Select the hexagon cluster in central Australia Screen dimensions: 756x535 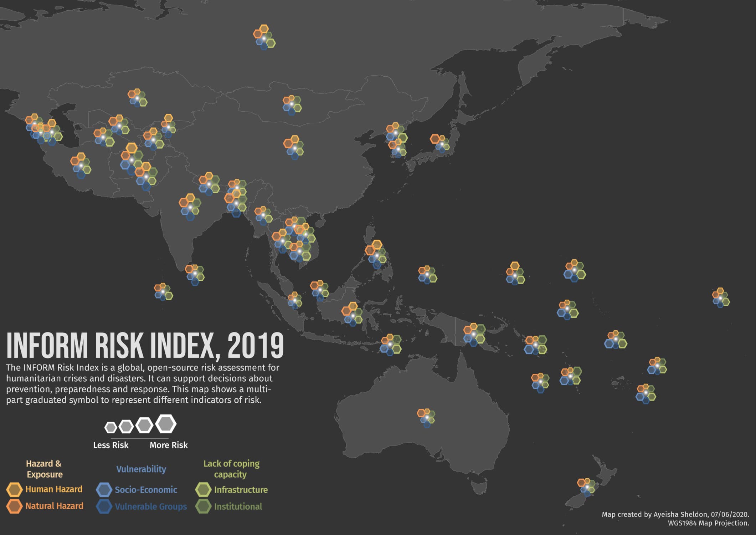[426, 418]
